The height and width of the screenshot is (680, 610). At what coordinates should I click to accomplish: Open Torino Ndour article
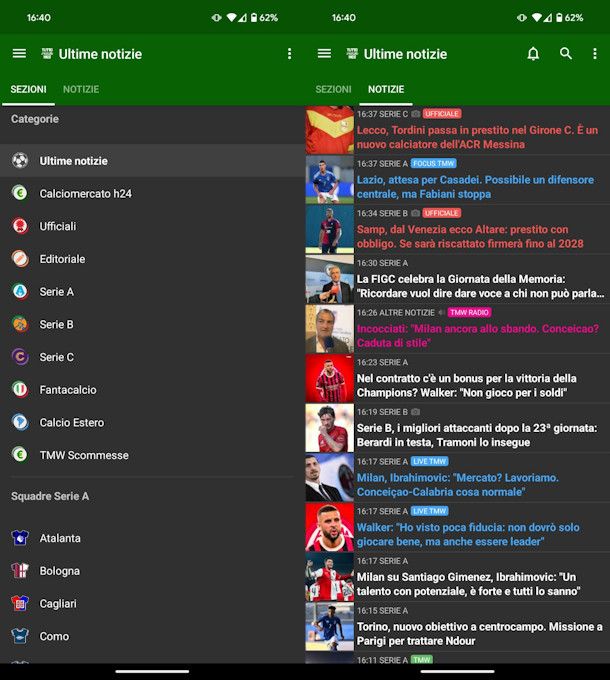point(457,627)
